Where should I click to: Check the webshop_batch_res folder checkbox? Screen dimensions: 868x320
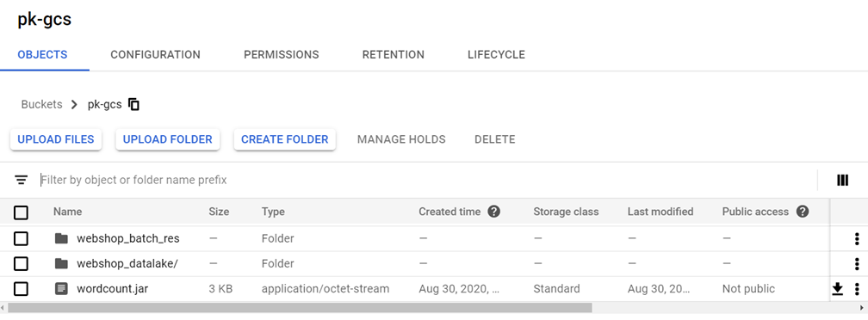[21, 239]
